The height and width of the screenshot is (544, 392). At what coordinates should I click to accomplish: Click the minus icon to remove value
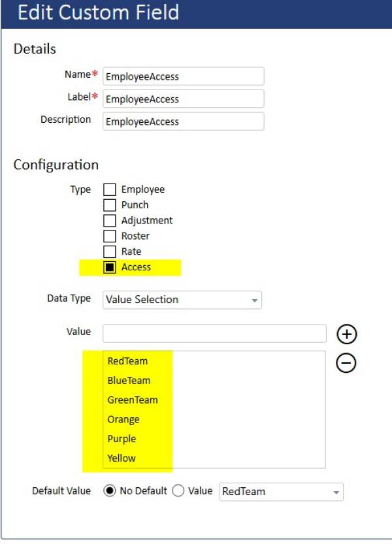[x=346, y=363]
